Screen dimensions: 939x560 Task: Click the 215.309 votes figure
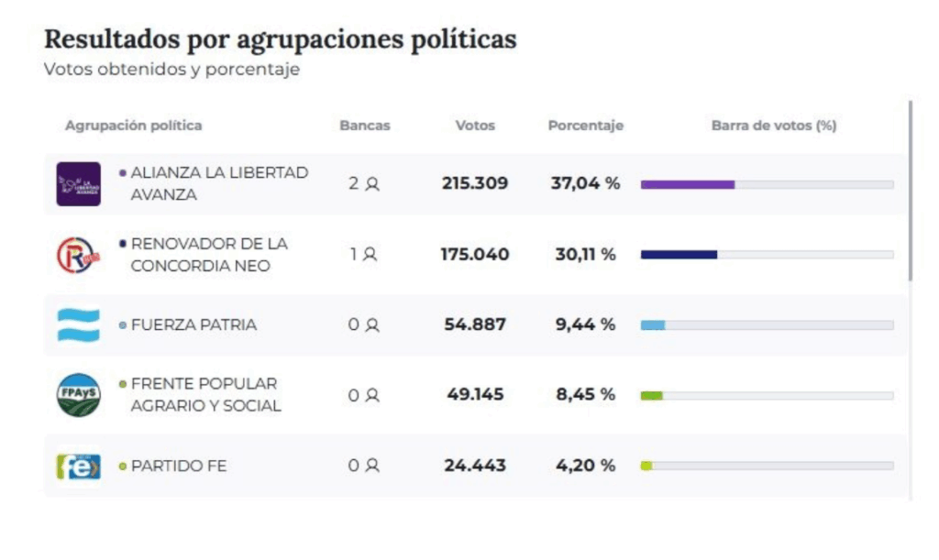(x=474, y=183)
